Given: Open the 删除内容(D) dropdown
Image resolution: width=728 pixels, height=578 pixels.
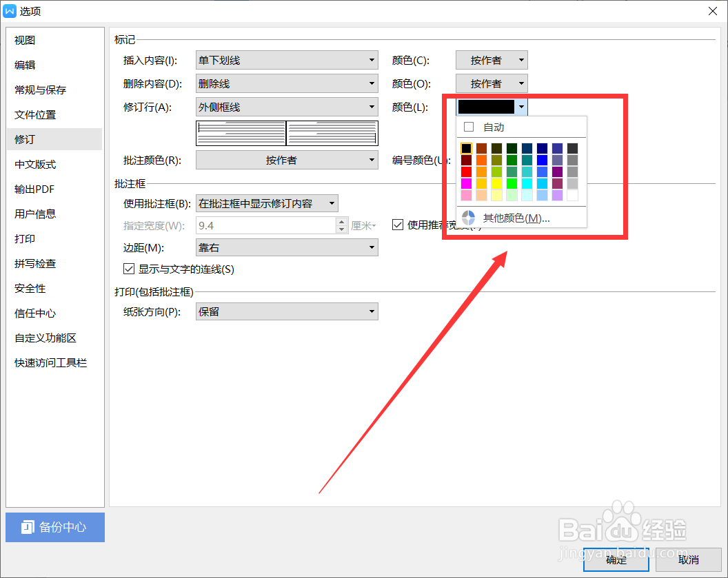Looking at the screenshot, I should pos(287,83).
